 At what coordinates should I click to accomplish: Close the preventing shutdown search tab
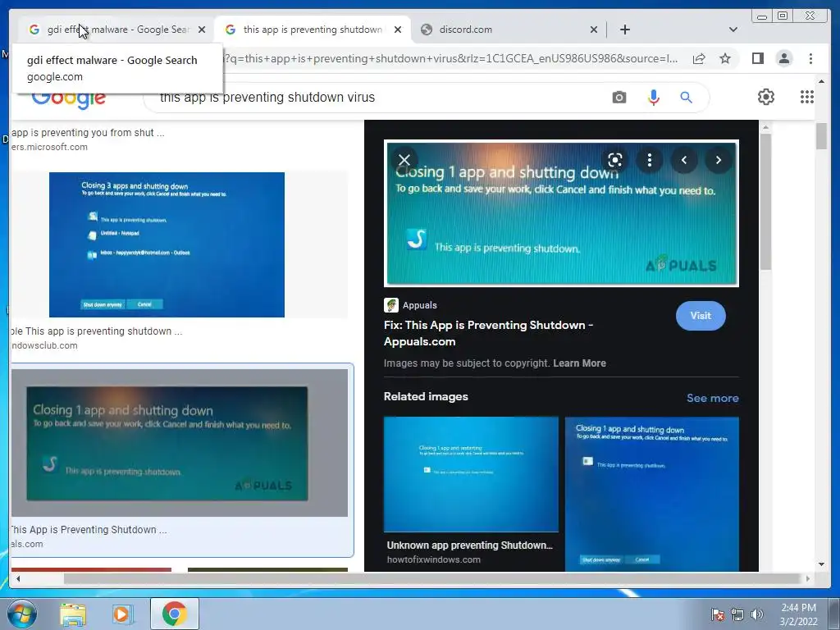click(x=398, y=30)
